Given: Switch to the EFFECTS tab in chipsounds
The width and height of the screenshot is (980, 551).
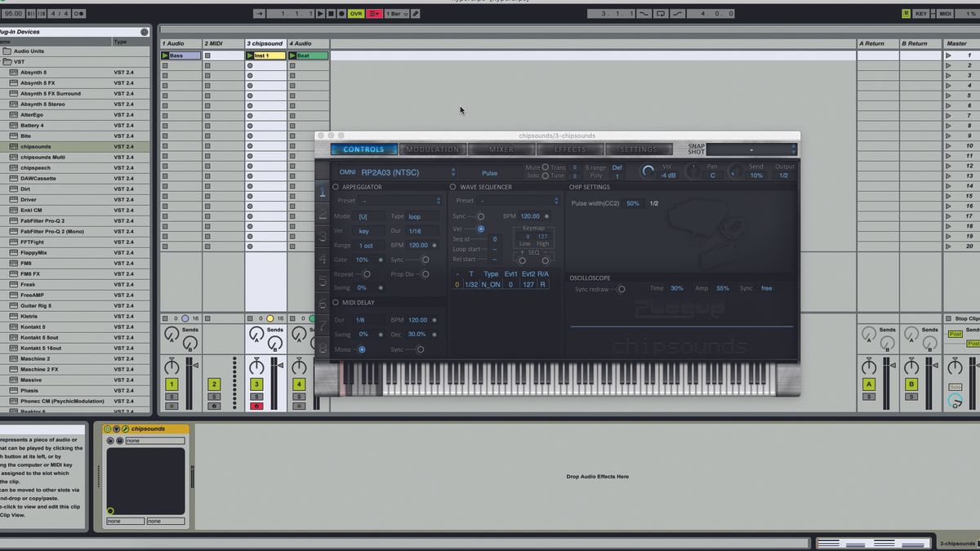Looking at the screenshot, I should [569, 149].
